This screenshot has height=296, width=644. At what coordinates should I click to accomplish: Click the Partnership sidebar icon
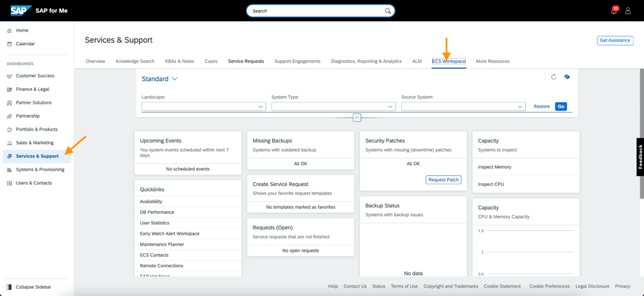point(9,116)
